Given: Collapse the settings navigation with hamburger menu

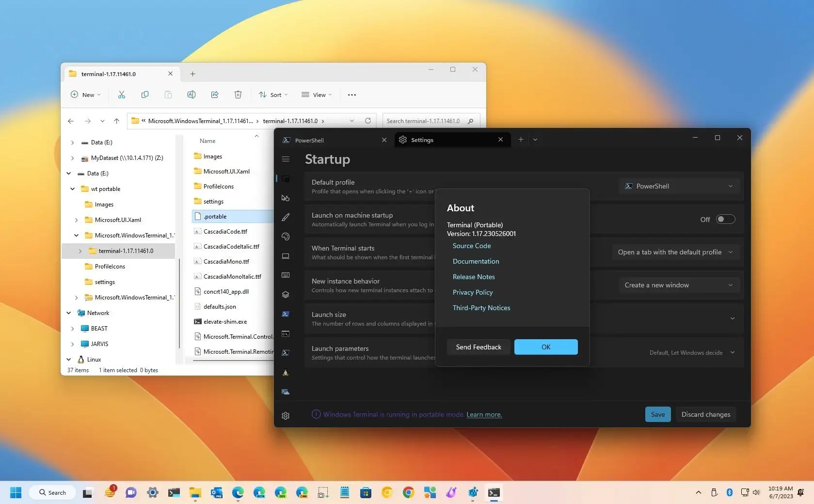Looking at the screenshot, I should click(x=286, y=159).
